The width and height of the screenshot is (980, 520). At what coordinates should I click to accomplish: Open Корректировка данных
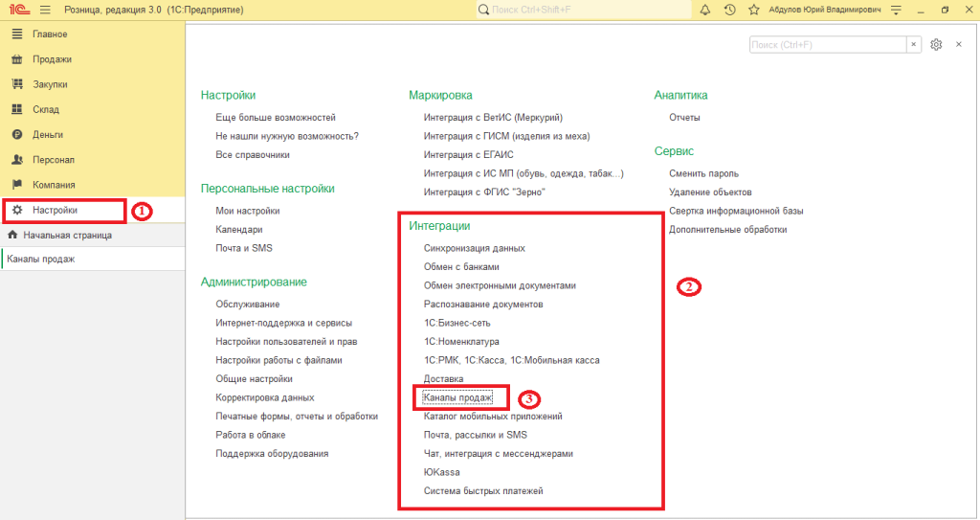(265, 397)
